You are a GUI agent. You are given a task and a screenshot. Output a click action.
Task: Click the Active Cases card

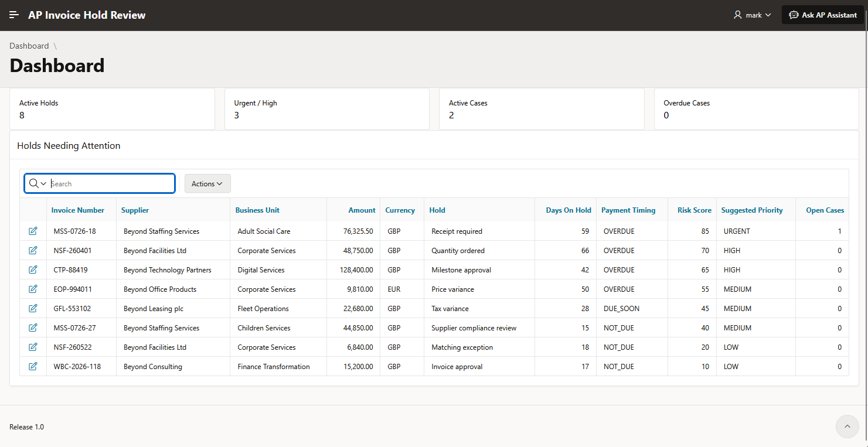tap(542, 109)
